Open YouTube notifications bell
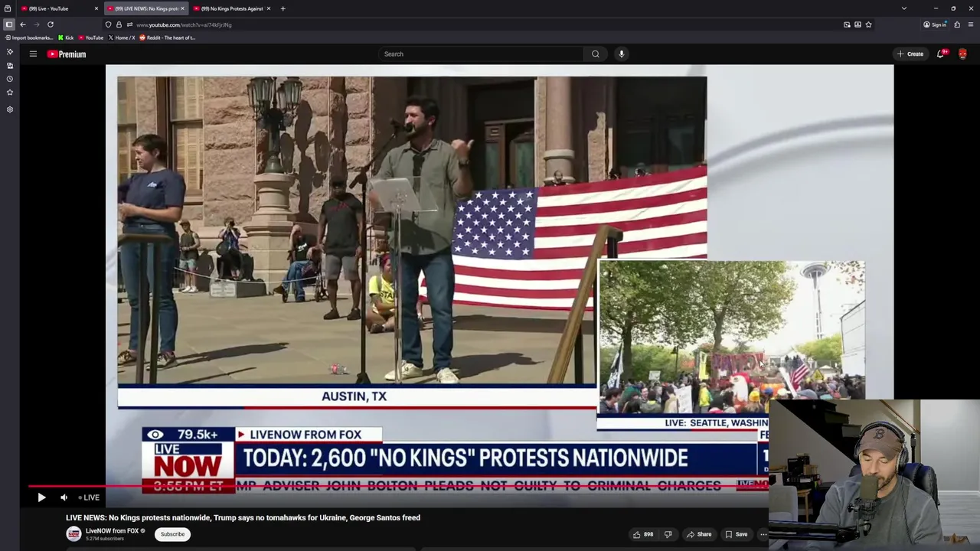980x551 pixels. click(x=941, y=54)
